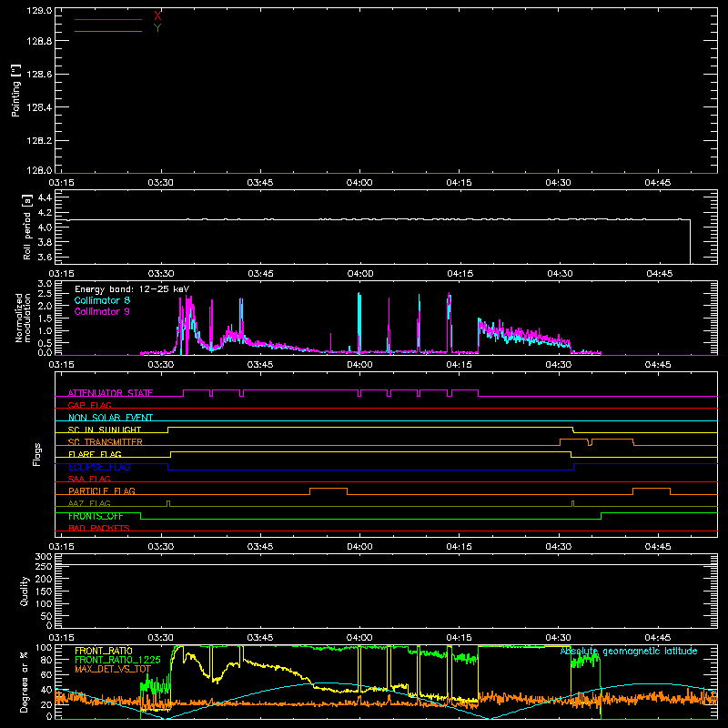Select the orange MAX_DET_VS_TOT legend entry

pos(113,669)
